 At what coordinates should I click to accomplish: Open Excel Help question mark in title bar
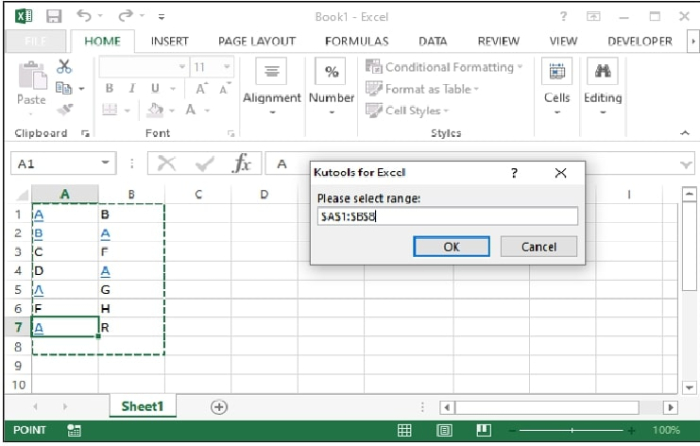tap(564, 17)
